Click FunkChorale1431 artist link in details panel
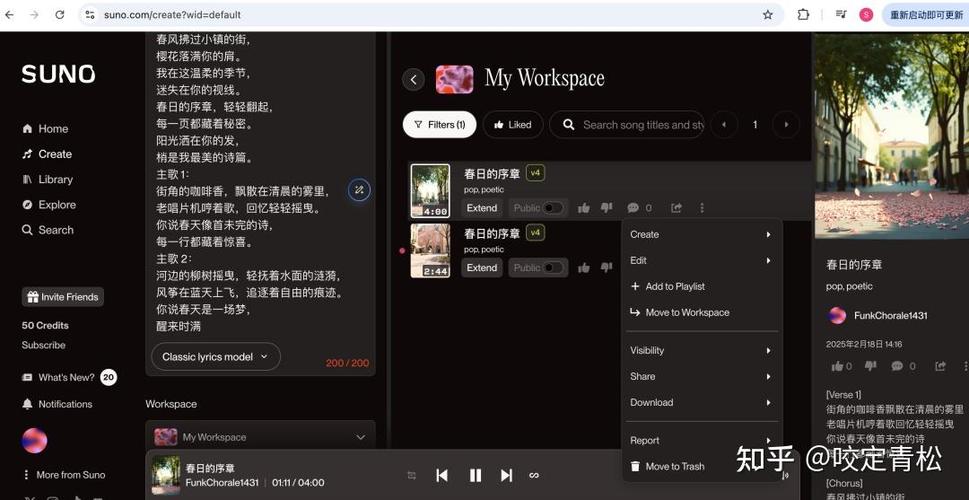 (891, 316)
